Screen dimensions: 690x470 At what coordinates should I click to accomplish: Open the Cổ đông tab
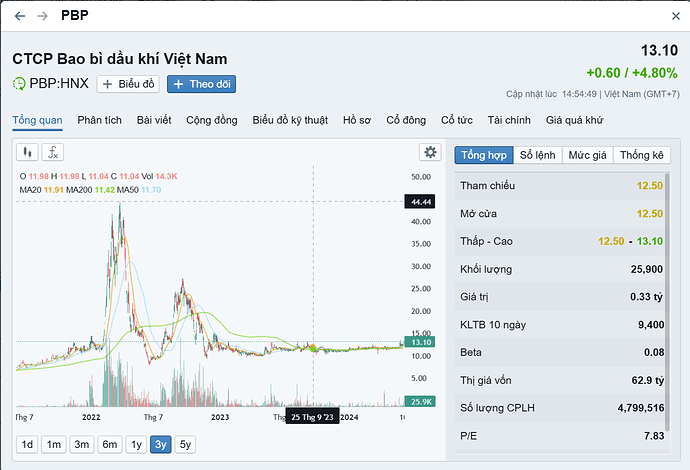(x=406, y=120)
